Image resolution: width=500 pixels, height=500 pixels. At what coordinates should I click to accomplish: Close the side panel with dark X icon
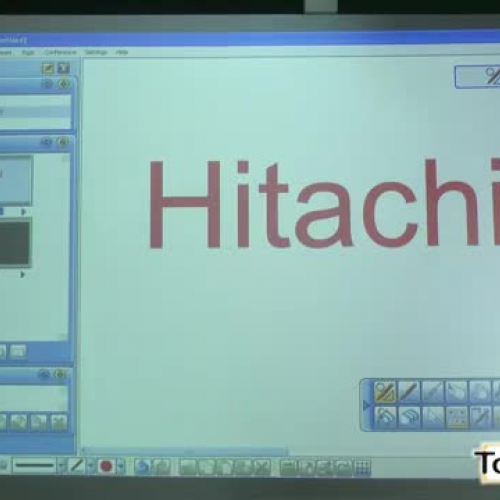pyautogui.click(x=63, y=68)
